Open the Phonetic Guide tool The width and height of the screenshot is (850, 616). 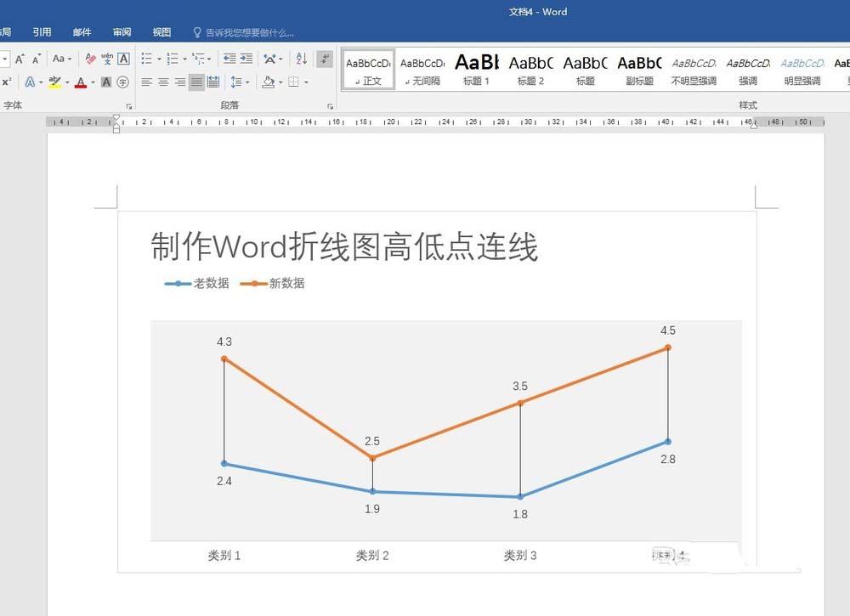coord(107,59)
